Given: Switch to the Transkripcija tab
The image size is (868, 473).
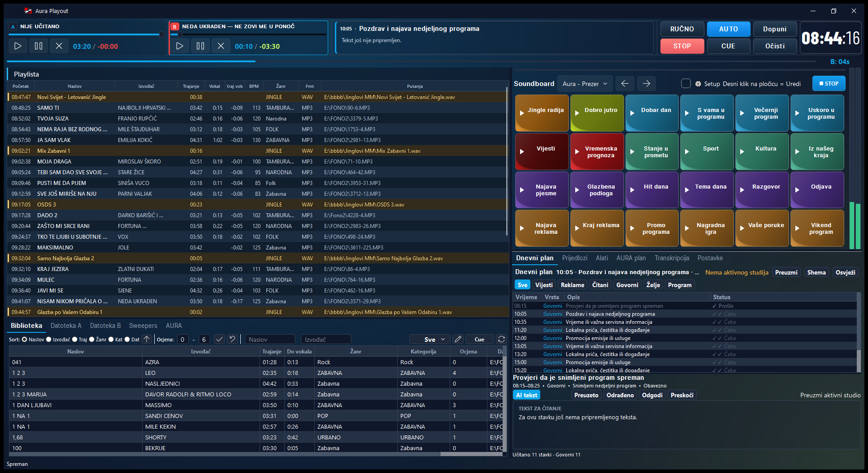Looking at the screenshot, I should coord(672,258).
